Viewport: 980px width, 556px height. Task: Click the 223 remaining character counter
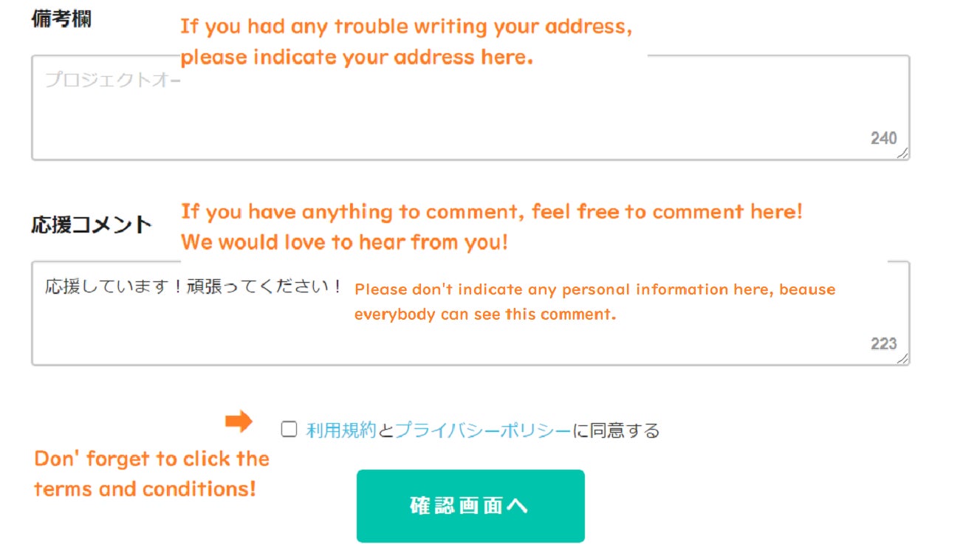(x=883, y=343)
